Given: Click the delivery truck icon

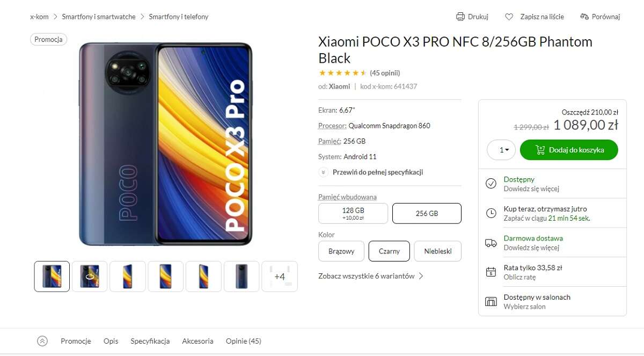Looking at the screenshot, I should tap(491, 243).
